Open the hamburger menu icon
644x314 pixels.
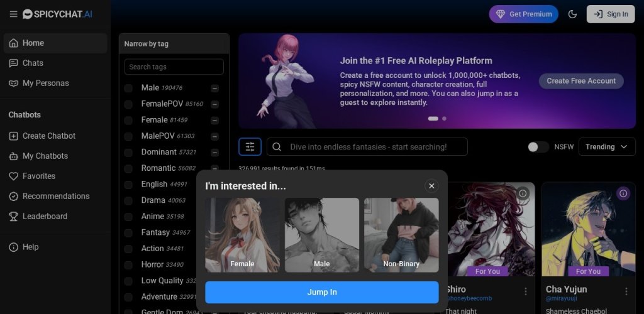tap(13, 14)
